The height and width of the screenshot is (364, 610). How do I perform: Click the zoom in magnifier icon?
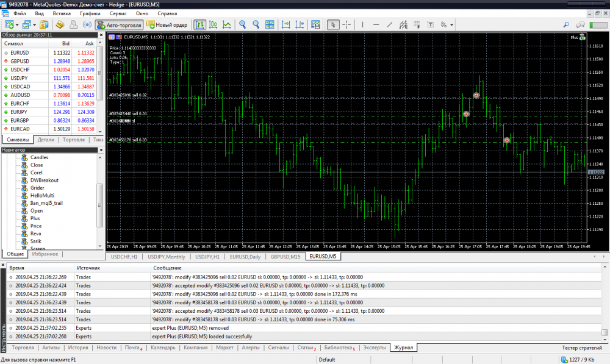pyautogui.click(x=242, y=25)
